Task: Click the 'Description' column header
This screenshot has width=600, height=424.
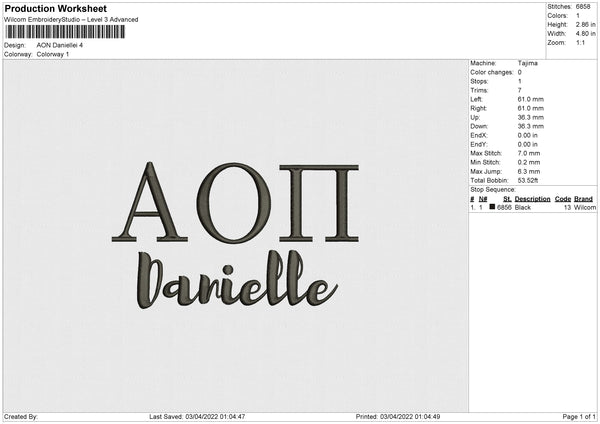Action: pyautogui.click(x=532, y=199)
